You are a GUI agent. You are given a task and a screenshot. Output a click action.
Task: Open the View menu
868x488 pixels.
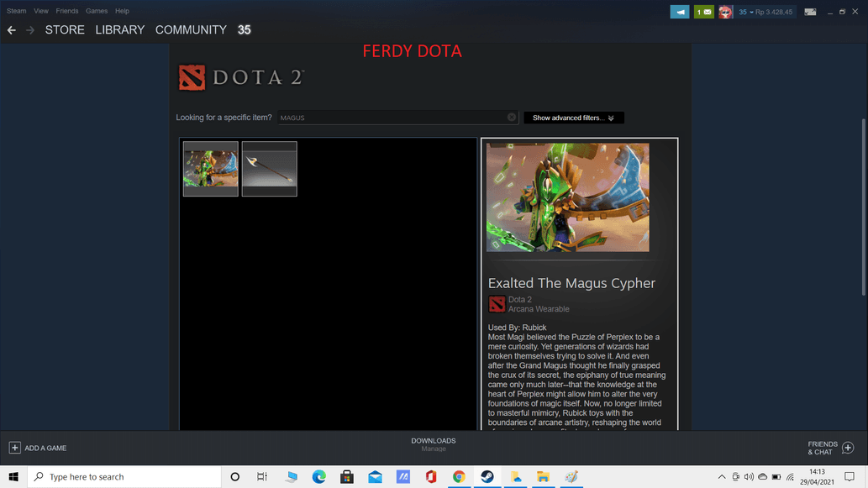point(41,11)
